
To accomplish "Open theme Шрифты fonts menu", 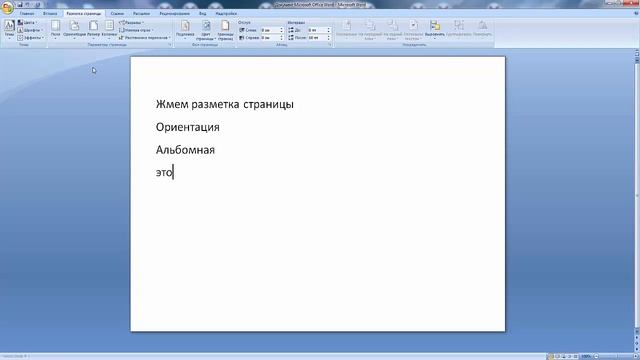I will [30, 30].
